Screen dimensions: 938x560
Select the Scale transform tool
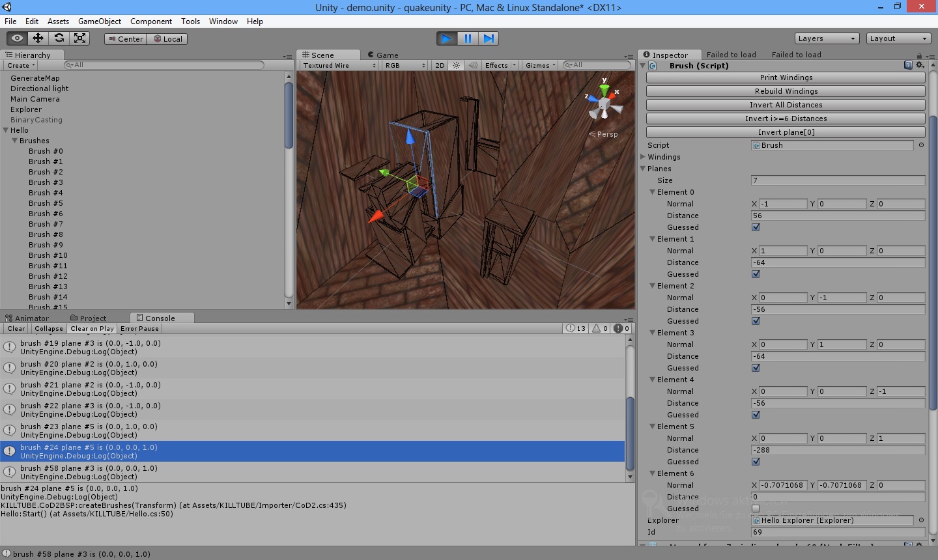click(x=79, y=38)
